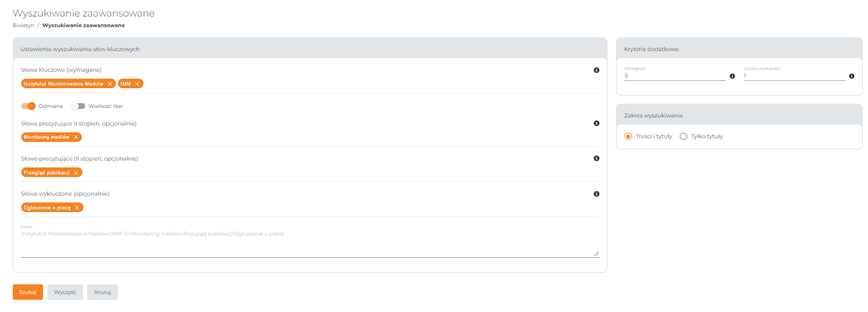This screenshot has width=868, height=312.
Task: Open the Biuletyn breadcrumb link
Action: coord(23,26)
